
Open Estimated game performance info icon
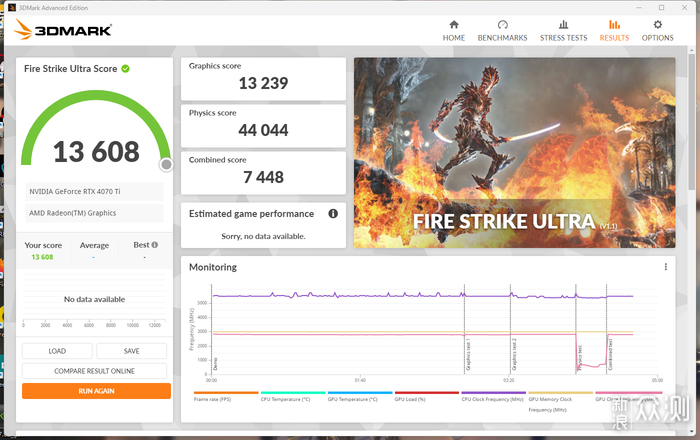tap(333, 213)
